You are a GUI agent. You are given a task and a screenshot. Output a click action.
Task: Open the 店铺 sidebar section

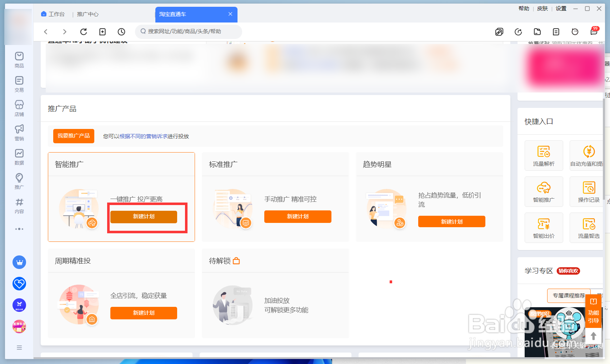click(x=19, y=108)
